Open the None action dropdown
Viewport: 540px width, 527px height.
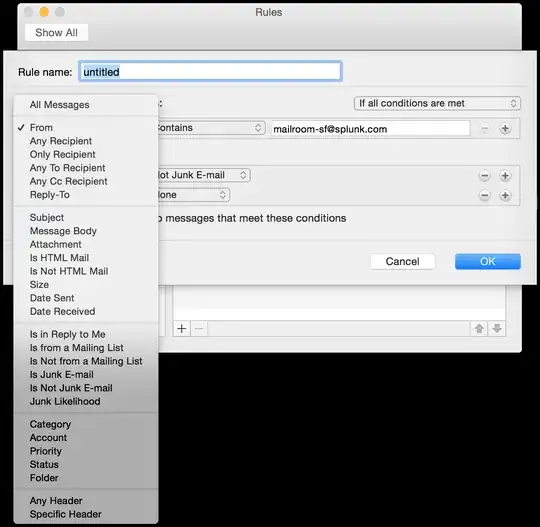click(193, 195)
